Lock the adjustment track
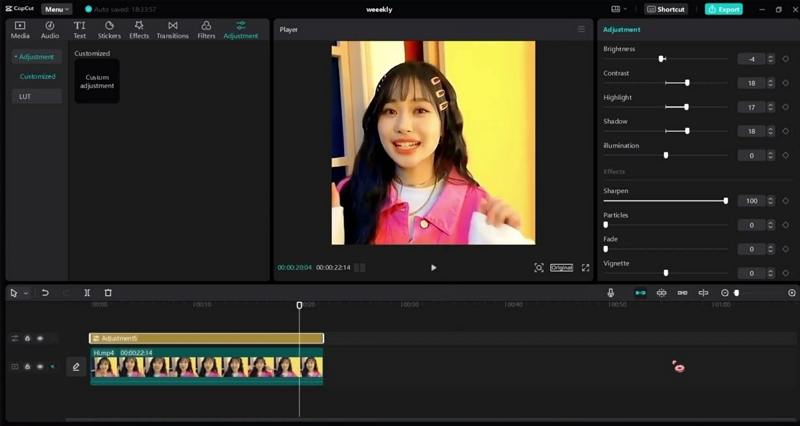Viewport: 800px width, 426px height. 28,338
